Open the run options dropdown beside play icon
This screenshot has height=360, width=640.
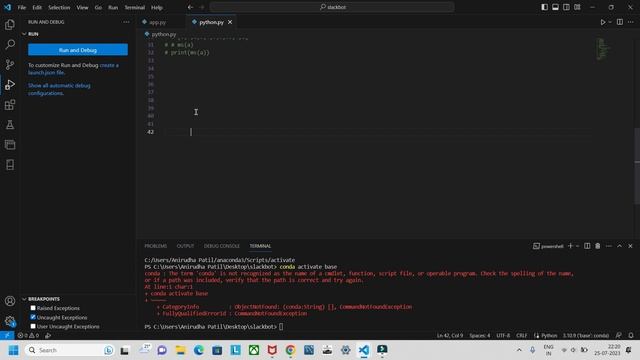[610, 22]
